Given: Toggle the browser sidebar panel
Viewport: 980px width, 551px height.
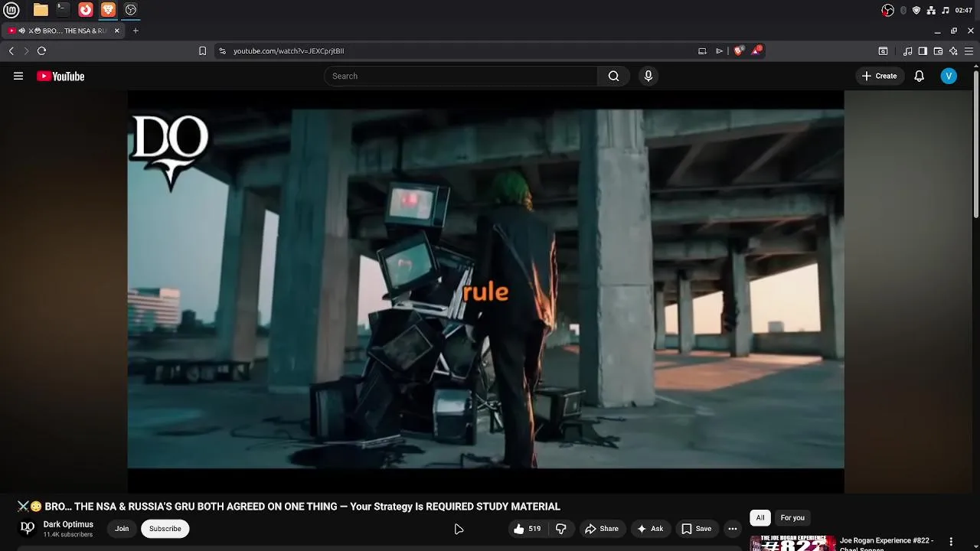Looking at the screenshot, I should 923,51.
